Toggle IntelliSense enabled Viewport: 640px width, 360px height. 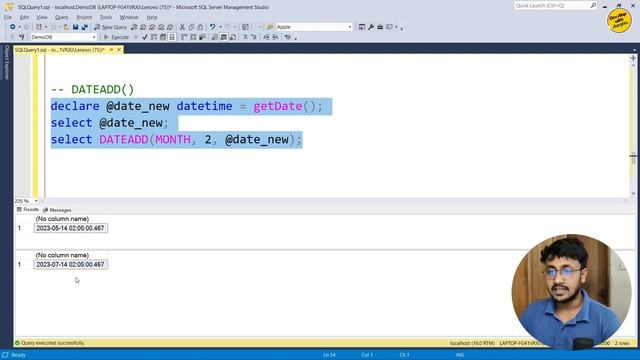[x=172, y=37]
